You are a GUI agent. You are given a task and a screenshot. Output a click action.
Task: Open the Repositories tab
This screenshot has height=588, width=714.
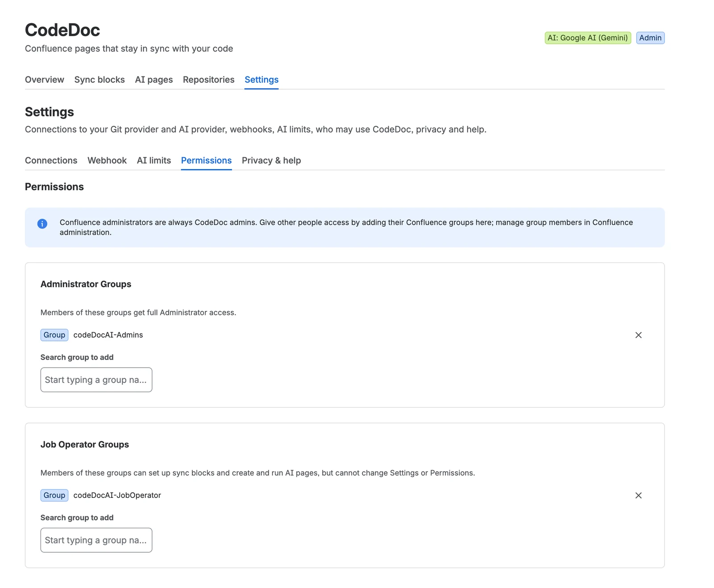pos(208,79)
